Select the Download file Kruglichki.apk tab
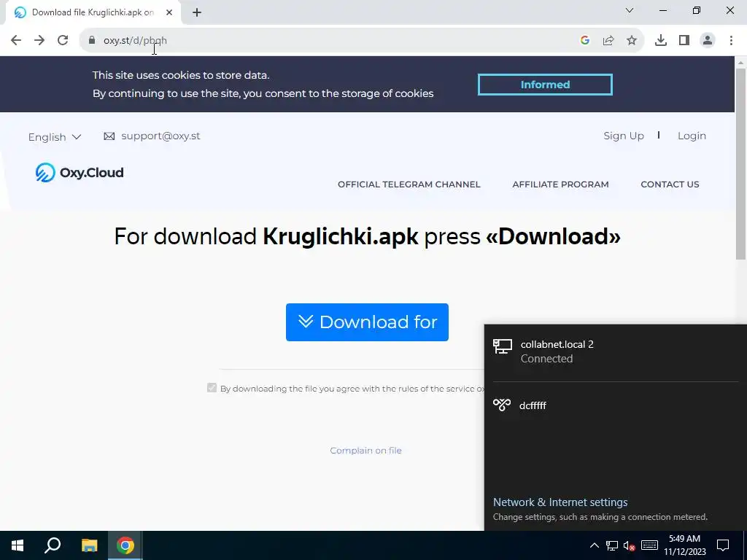Image resolution: width=747 pixels, height=560 pixels. [x=93, y=13]
